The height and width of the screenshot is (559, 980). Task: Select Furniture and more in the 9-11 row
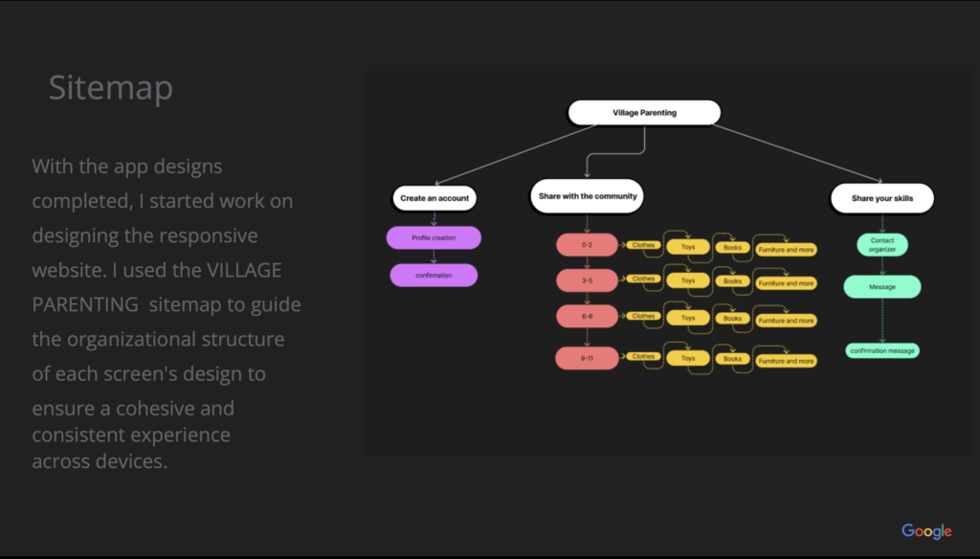pyautogui.click(x=786, y=361)
